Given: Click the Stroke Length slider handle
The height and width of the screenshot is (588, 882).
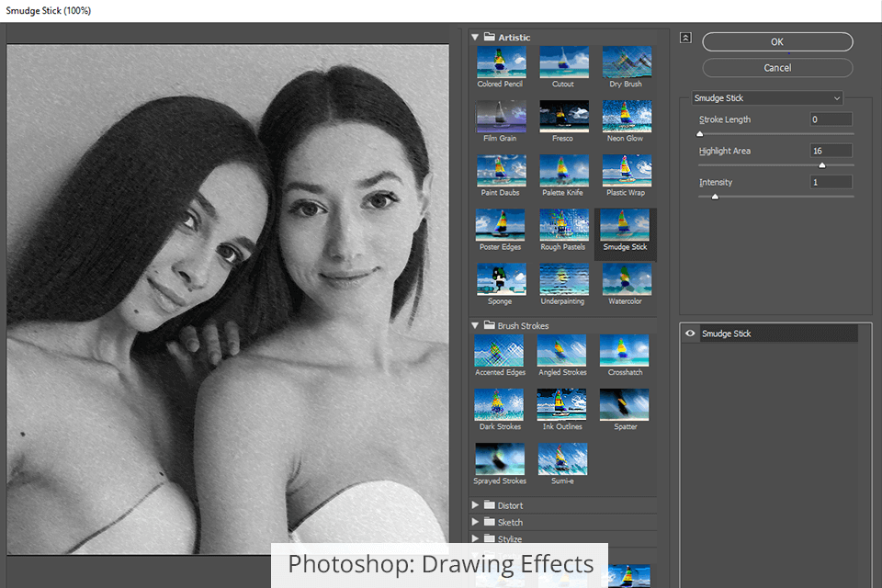Looking at the screenshot, I should 700,134.
